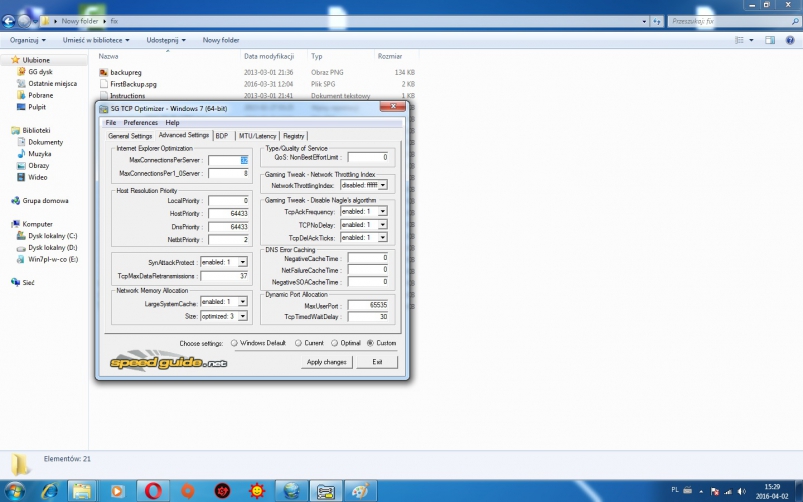Expand the SynAttackProtect dropdown
Viewport: 803px width, 502px height.
click(x=223, y=262)
